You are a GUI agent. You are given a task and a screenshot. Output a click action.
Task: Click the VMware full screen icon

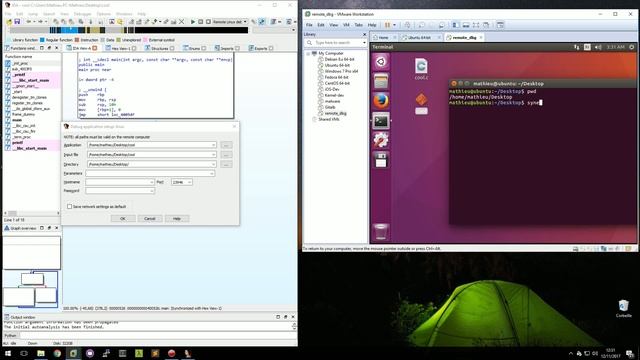click(476, 25)
